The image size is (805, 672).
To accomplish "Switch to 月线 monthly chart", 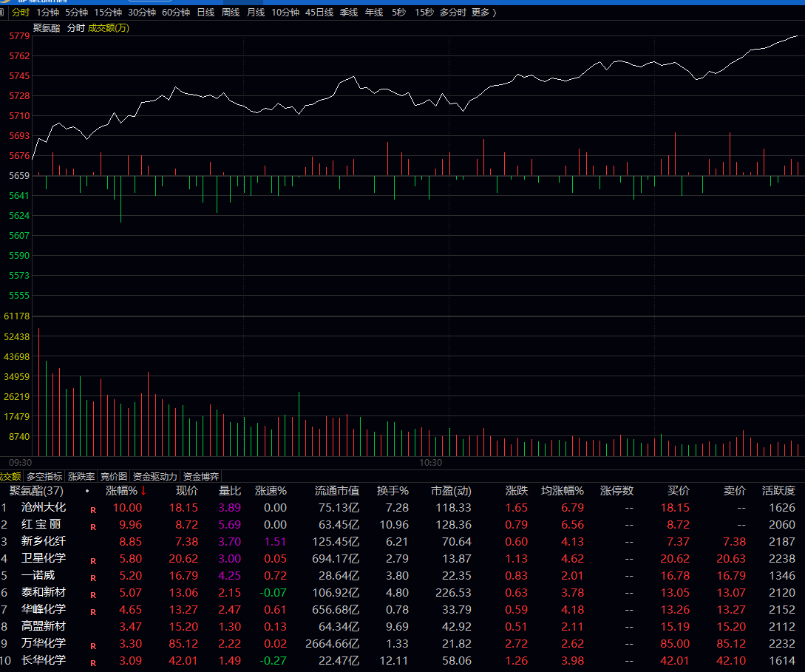I will point(256,13).
